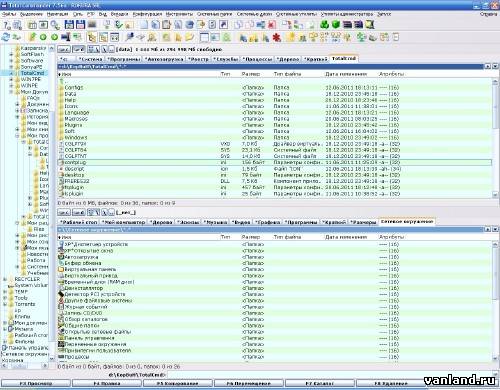This screenshot has height=390, width=500.
Task: Open the Выделение menu
Action: [31, 14]
